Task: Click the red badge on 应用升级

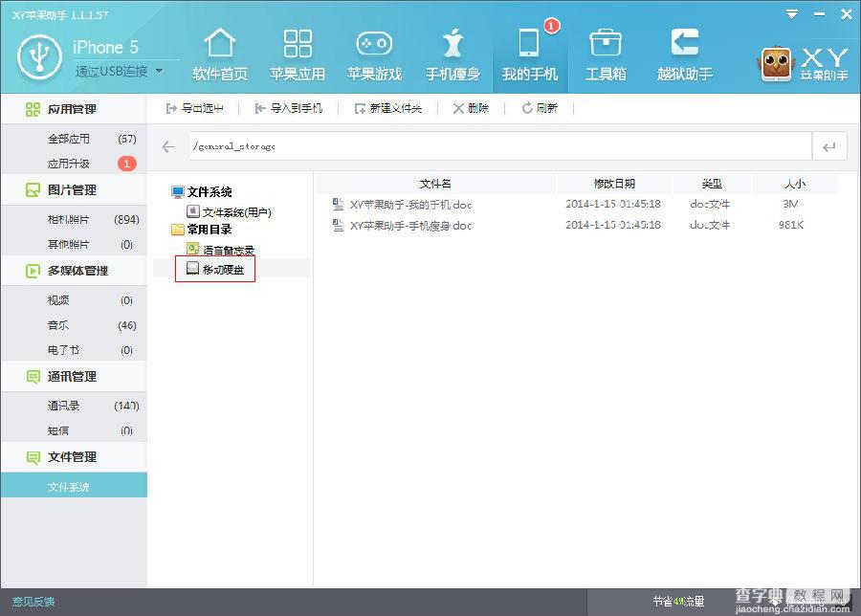Action: [127, 163]
